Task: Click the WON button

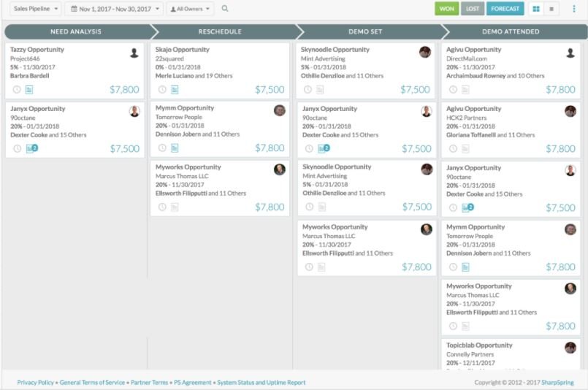Action: 446,9
